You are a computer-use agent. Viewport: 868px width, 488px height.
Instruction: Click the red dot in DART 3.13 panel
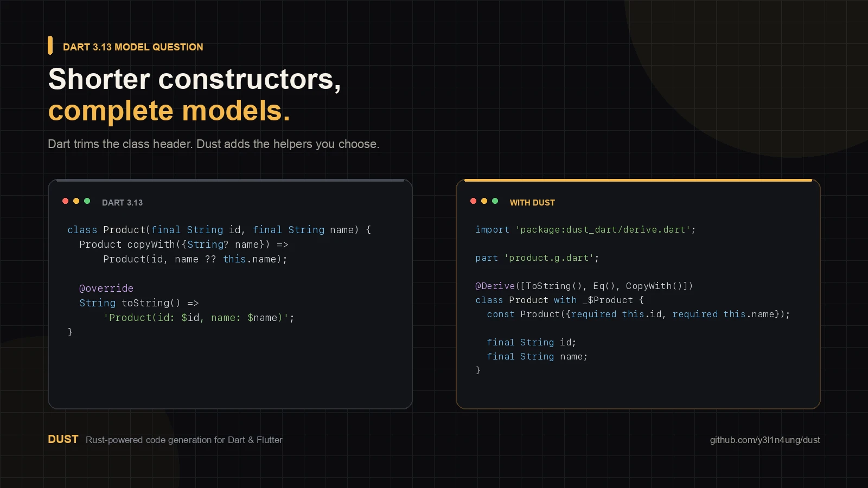(x=65, y=201)
